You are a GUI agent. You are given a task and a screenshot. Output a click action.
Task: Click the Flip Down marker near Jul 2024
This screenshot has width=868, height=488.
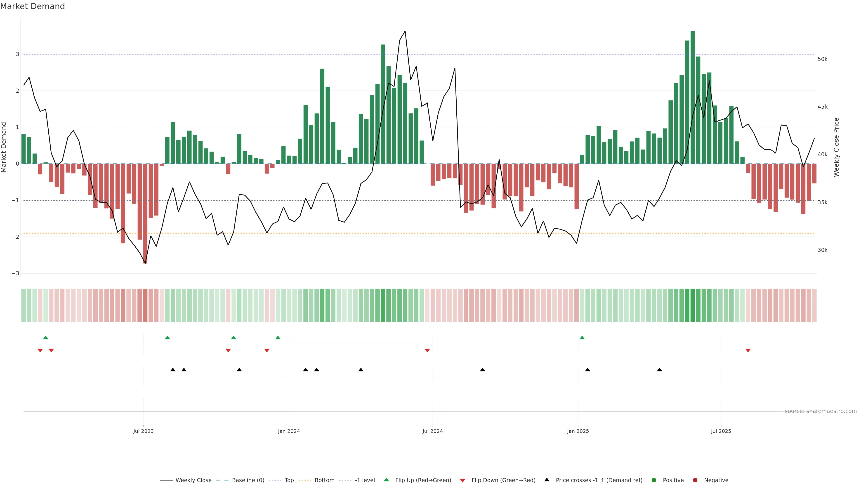[x=427, y=351]
